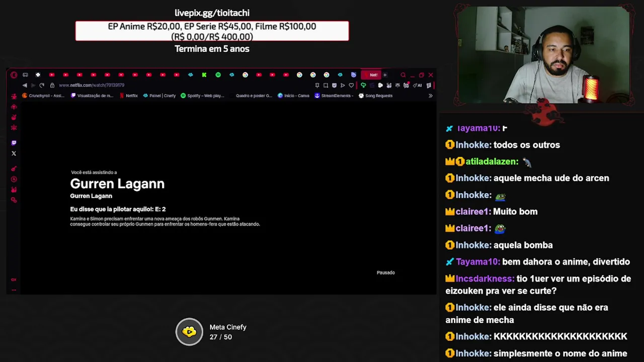Click the Gurren Lagann large title
This screenshot has width=644, height=362.
click(117, 184)
